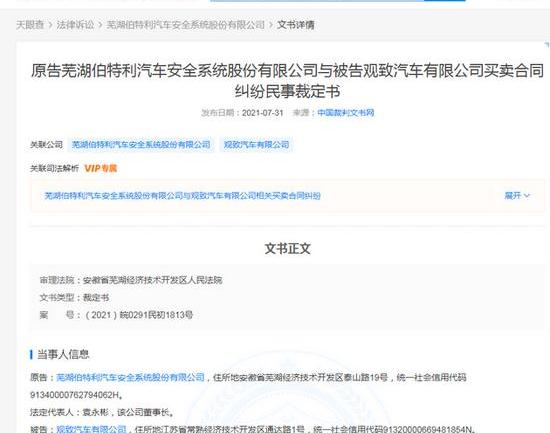Open the plaintiff company link under 当事人信息

(130, 377)
